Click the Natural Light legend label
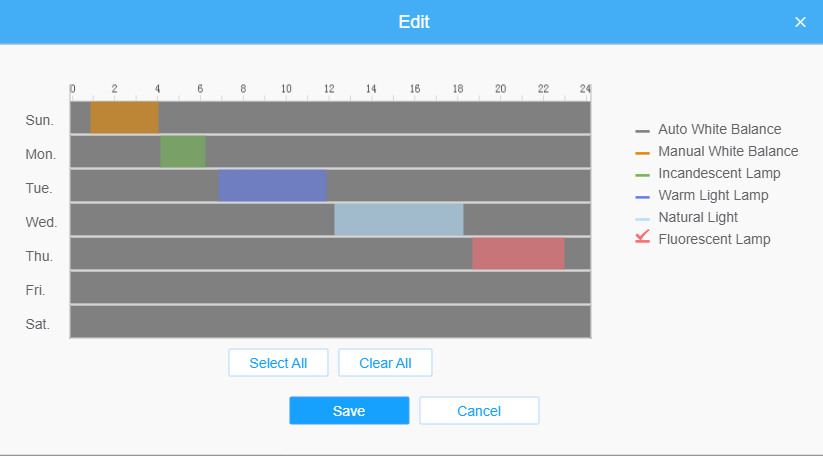The height and width of the screenshot is (456, 823). [698, 217]
